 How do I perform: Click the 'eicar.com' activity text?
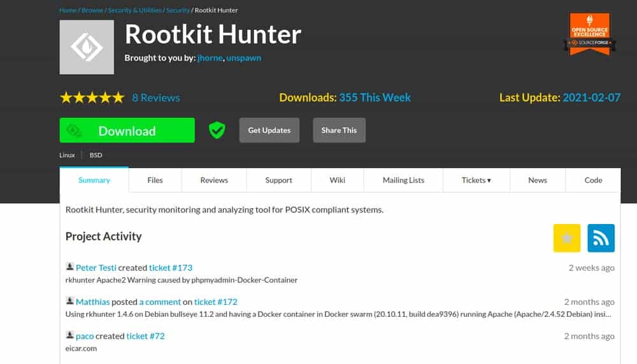point(82,349)
